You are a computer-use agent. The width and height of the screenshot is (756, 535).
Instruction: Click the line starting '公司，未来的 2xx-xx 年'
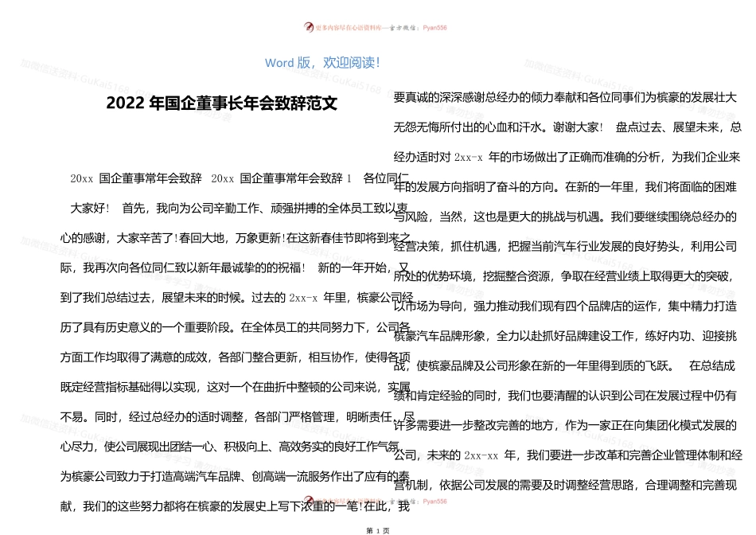(565, 455)
